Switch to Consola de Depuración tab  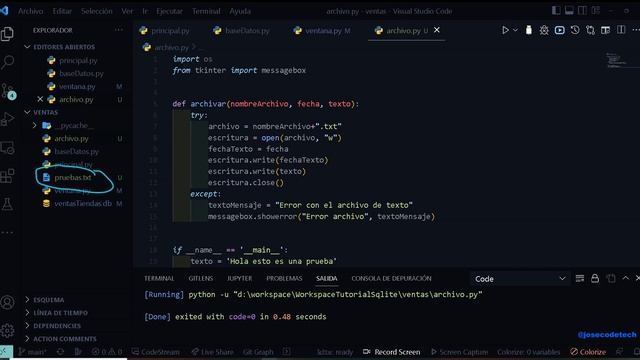click(391, 278)
